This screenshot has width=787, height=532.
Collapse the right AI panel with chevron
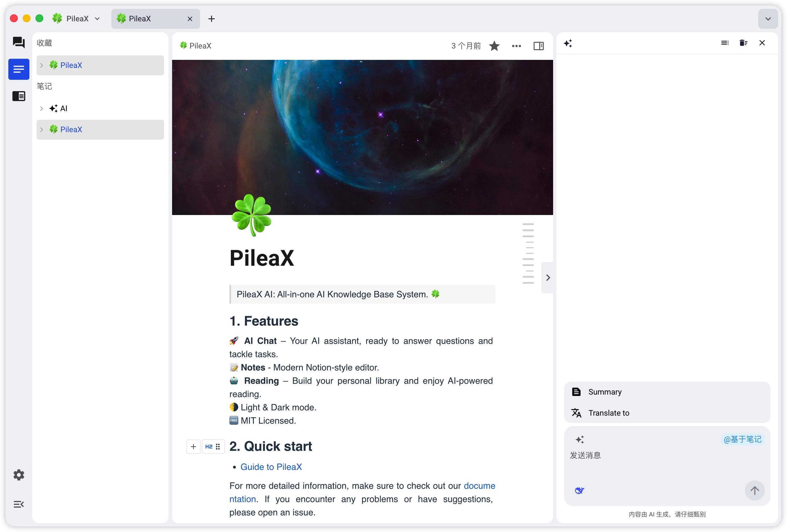click(548, 277)
